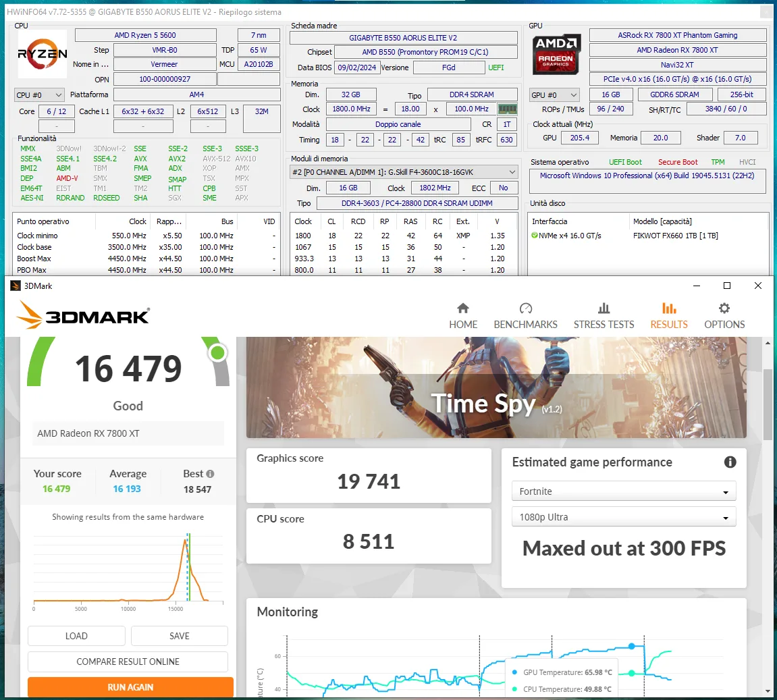Click the green NVMe drive status icon
777x700 pixels.
pos(535,236)
